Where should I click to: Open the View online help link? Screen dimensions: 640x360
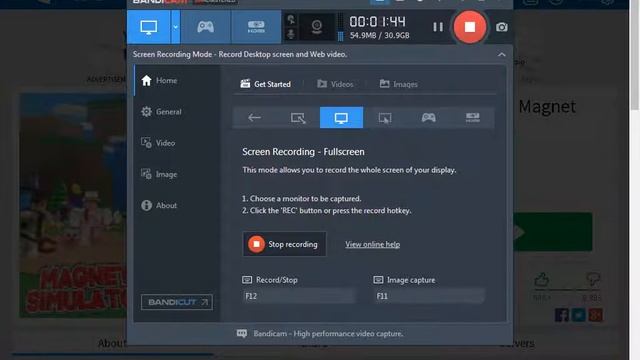click(x=372, y=244)
